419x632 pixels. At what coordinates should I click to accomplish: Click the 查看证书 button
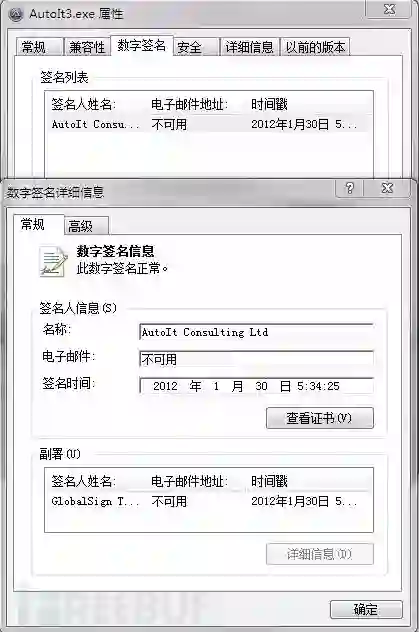click(x=320, y=418)
